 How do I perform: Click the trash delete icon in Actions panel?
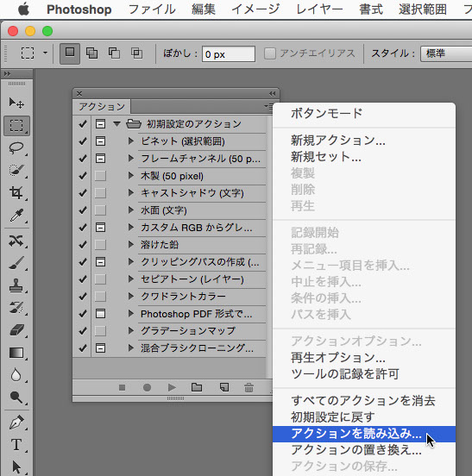coord(249,387)
